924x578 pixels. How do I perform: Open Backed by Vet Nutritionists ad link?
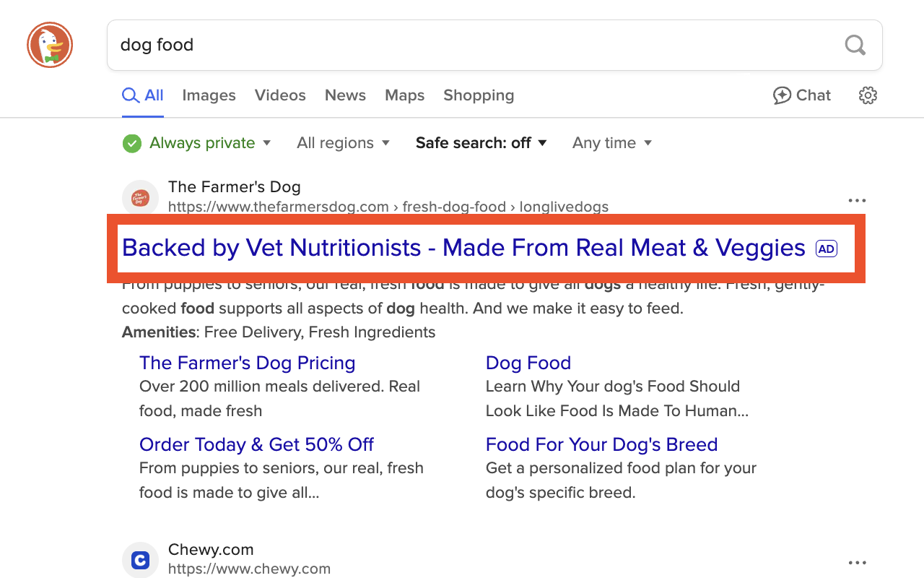coord(463,248)
